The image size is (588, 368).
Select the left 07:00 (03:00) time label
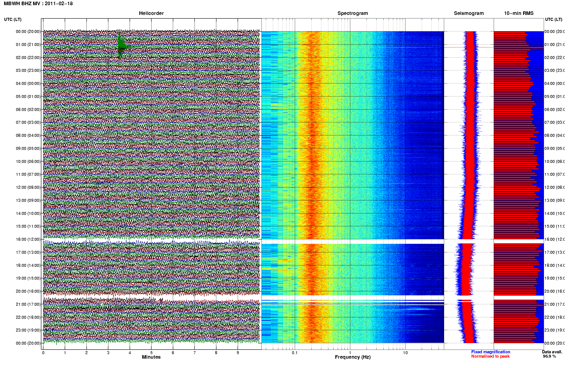click(28, 122)
